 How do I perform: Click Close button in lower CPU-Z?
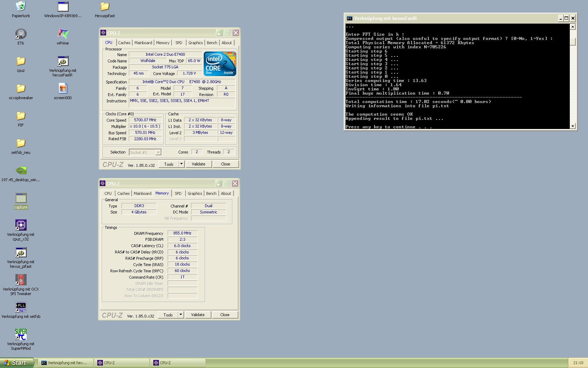pyautogui.click(x=225, y=315)
